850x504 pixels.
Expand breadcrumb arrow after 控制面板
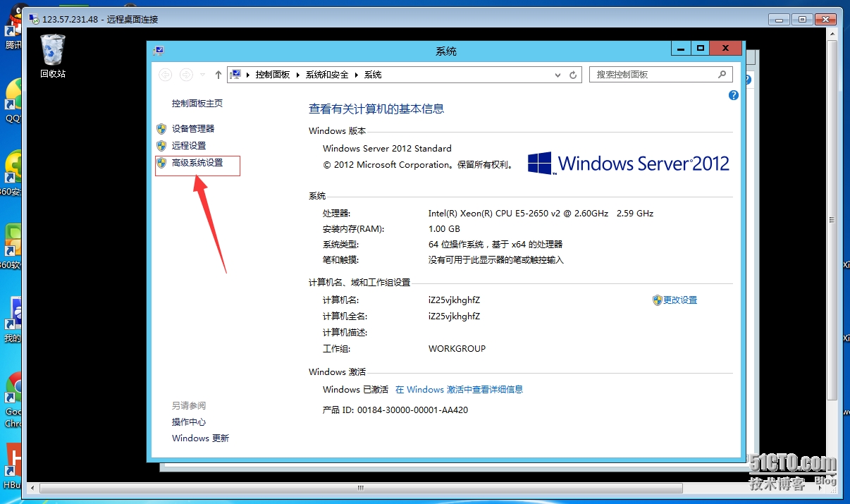(x=298, y=75)
